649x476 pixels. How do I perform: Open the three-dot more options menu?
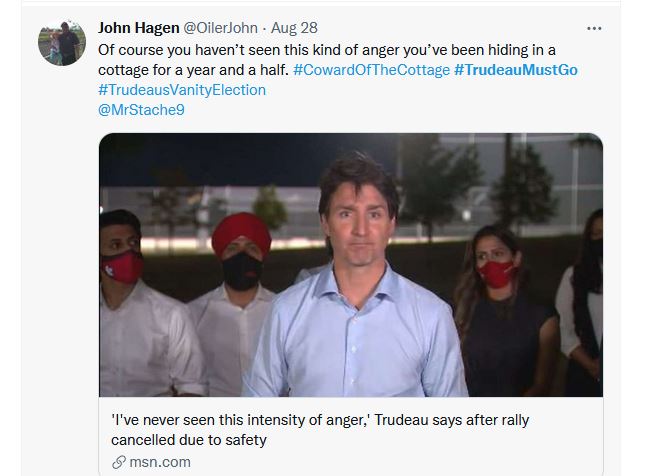pyautogui.click(x=594, y=29)
